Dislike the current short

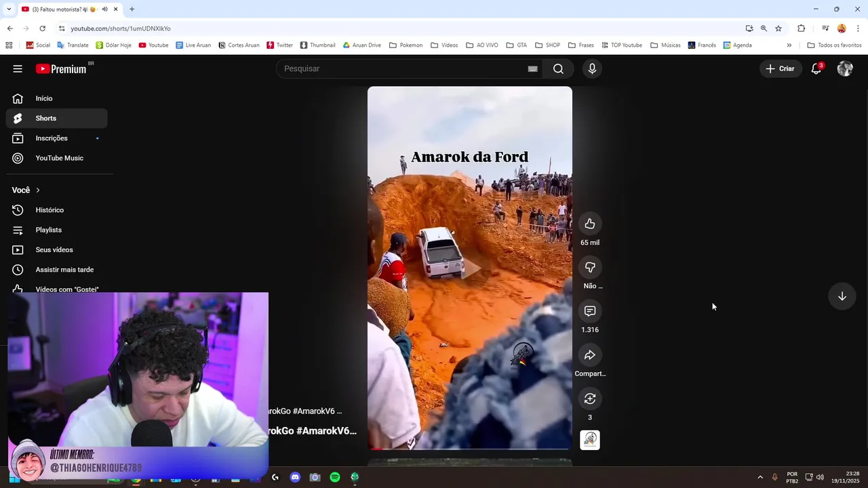(x=590, y=268)
